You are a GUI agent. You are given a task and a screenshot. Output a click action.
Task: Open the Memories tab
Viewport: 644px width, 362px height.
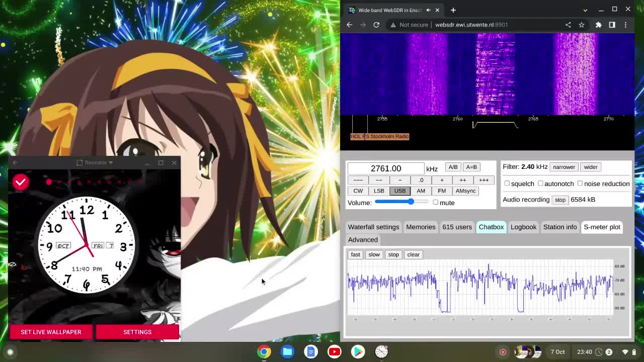[x=421, y=227]
